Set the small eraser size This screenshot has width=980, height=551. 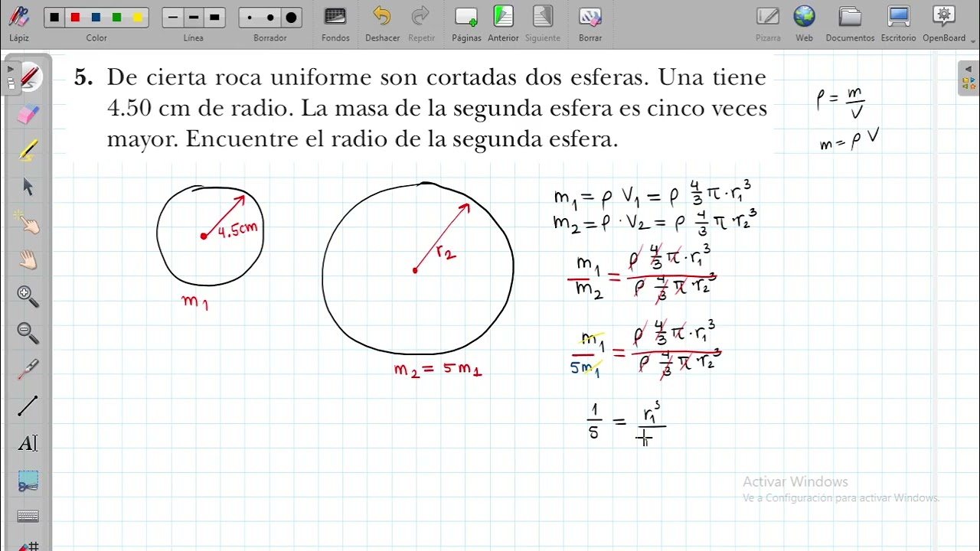250,18
